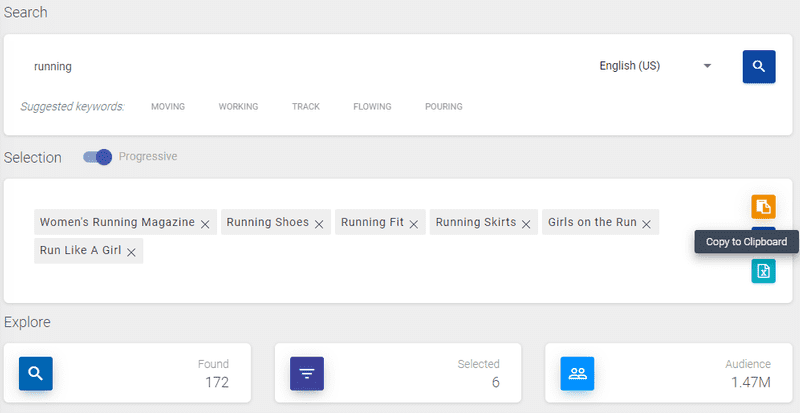
Task: Select suggested keyword FLOWING
Action: (x=372, y=107)
